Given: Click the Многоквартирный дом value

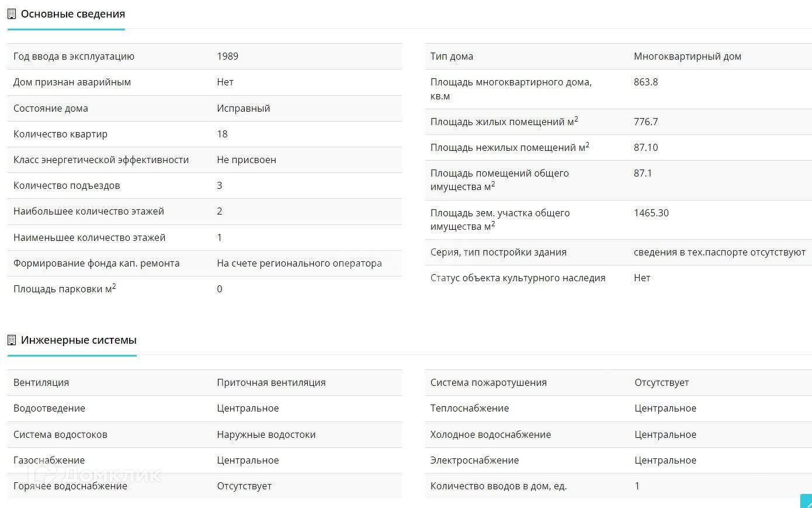Looking at the screenshot, I should click(687, 57).
